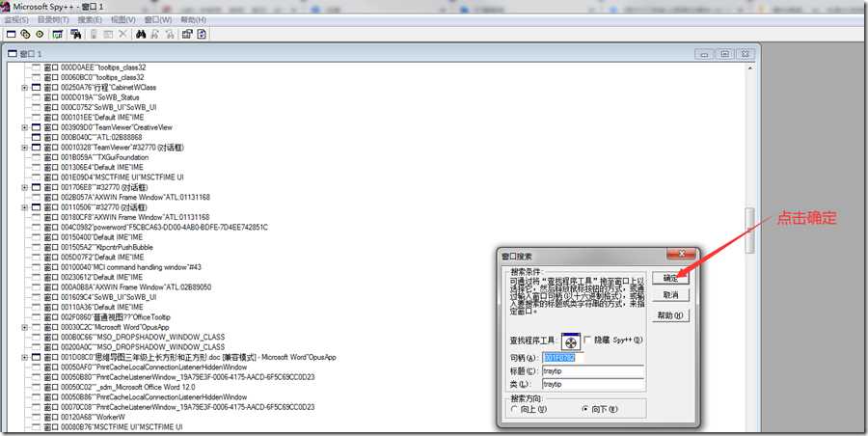Open the 窗口(W) menu
The width and height of the screenshot is (868, 436).
[158, 20]
